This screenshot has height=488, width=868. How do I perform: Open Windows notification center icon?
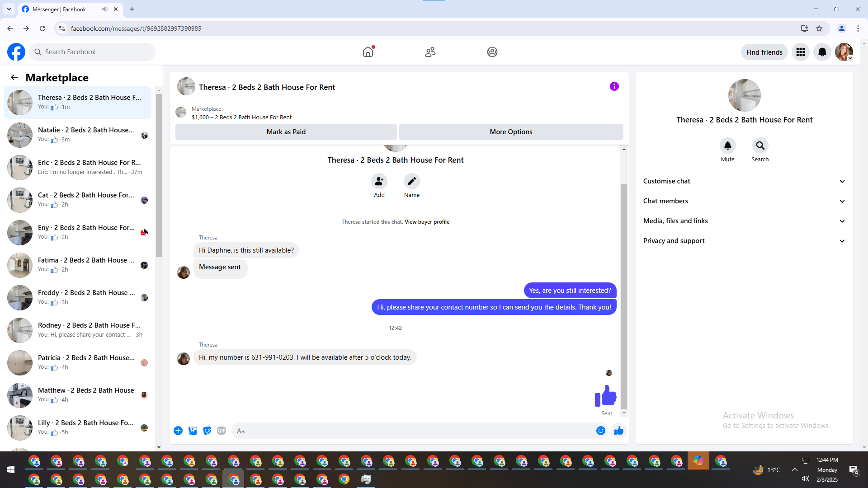pyautogui.click(x=854, y=470)
